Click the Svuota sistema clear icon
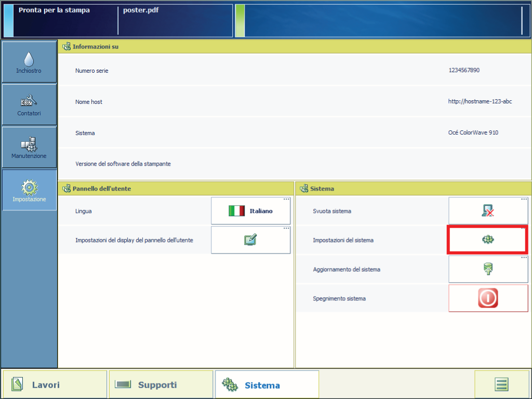The width and height of the screenshot is (532, 399). pyautogui.click(x=488, y=211)
